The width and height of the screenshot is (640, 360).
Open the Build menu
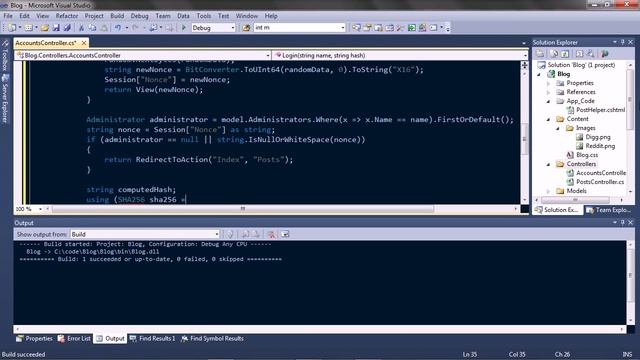tap(117, 16)
